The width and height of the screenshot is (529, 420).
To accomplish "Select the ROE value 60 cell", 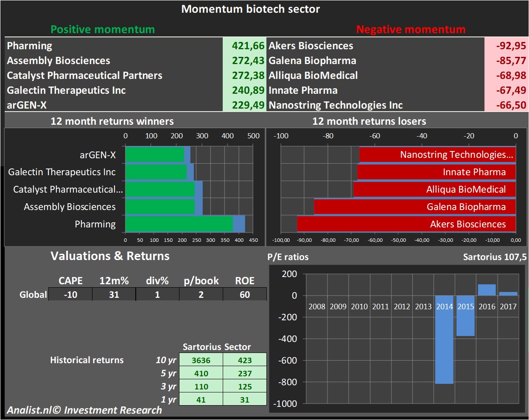I will (245, 294).
